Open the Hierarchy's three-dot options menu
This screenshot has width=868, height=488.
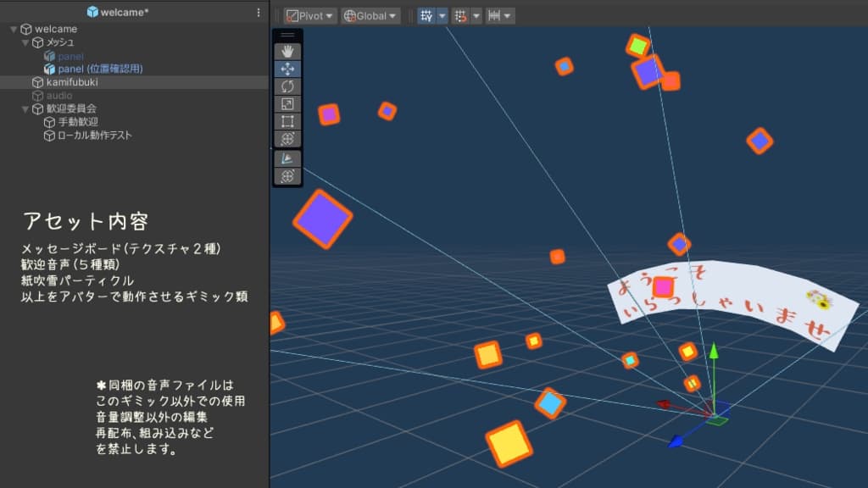pyautogui.click(x=259, y=11)
